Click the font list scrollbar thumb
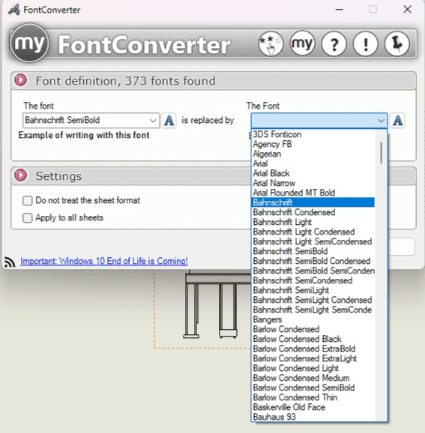425x433 pixels. [381, 153]
